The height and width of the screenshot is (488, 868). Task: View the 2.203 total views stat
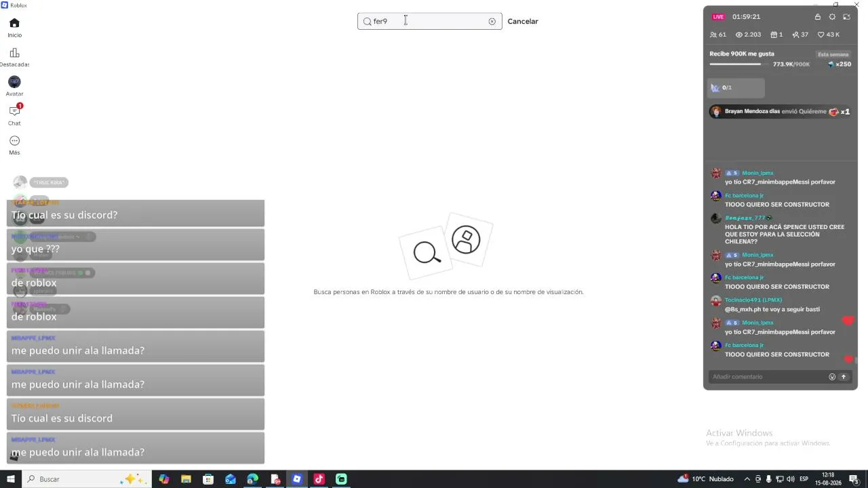tap(748, 35)
